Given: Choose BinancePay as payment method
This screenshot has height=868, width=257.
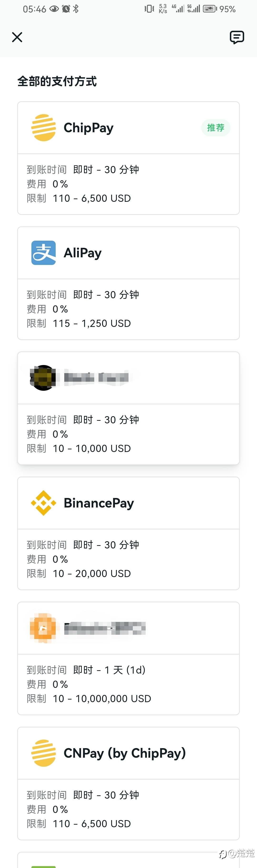Looking at the screenshot, I should click(x=99, y=503).
